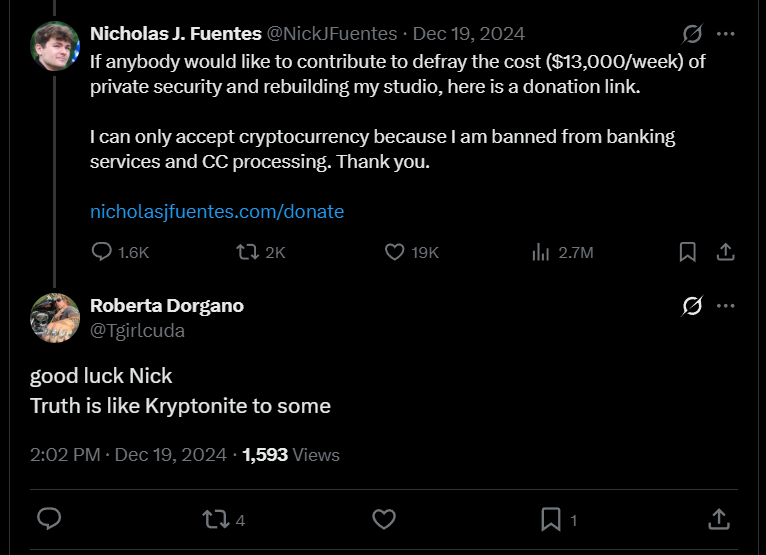The image size is (766, 555).
Task: Share the Nicholas J. Fuentes post
Action: point(727,252)
